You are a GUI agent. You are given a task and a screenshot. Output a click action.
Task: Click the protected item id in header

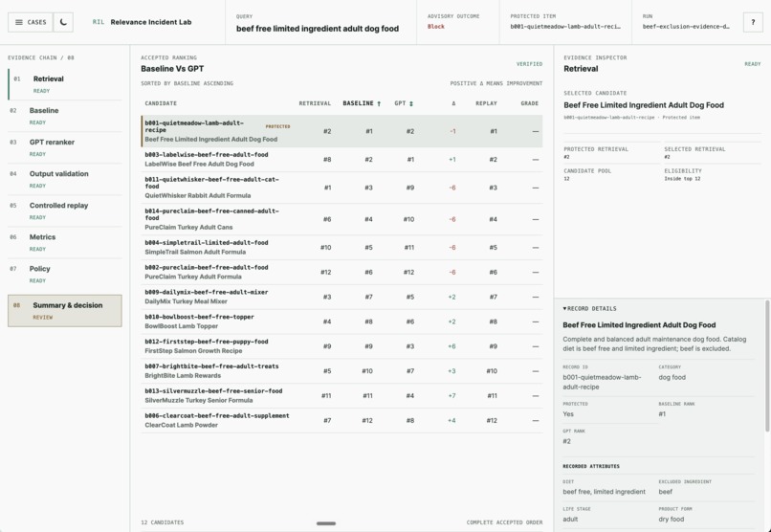[x=565, y=27]
